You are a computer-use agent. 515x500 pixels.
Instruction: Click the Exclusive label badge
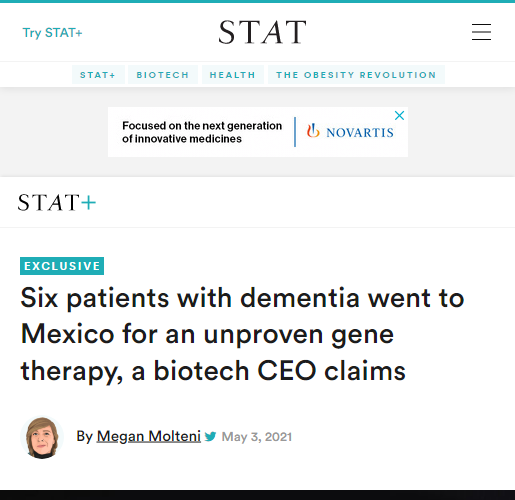coord(62,266)
